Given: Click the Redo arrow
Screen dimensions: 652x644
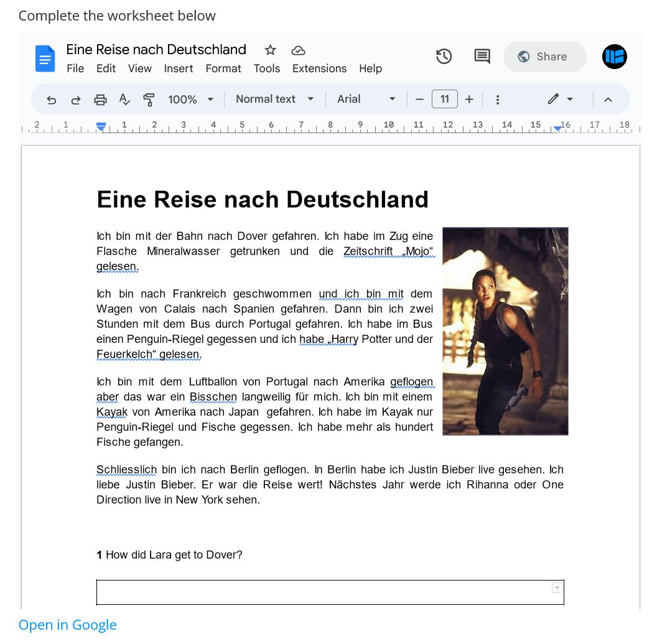Looking at the screenshot, I should [76, 100].
